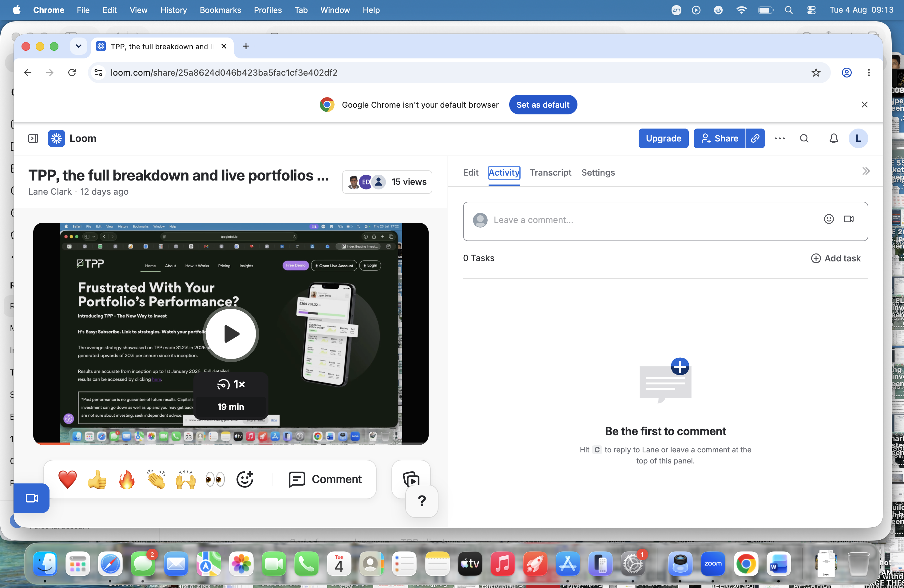Image resolution: width=904 pixels, height=588 pixels.
Task: Click the 0 Tasks label
Action: (478, 258)
